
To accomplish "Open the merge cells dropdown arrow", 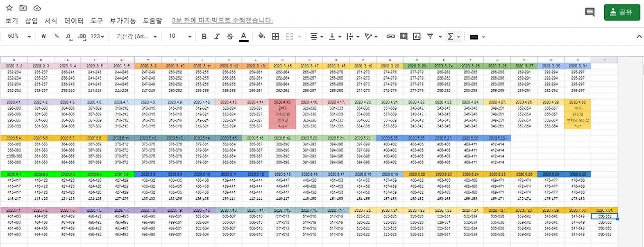I will pyautogui.click(x=300, y=36).
